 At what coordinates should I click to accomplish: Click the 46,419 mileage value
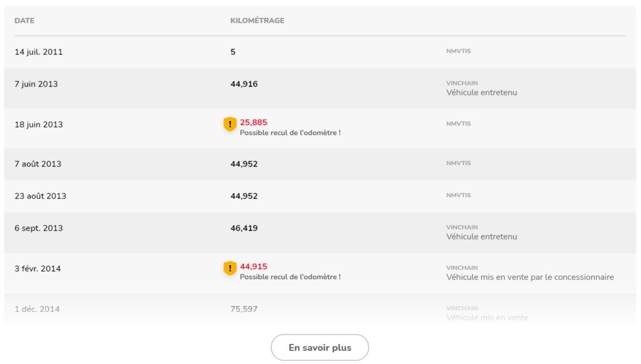tap(244, 228)
